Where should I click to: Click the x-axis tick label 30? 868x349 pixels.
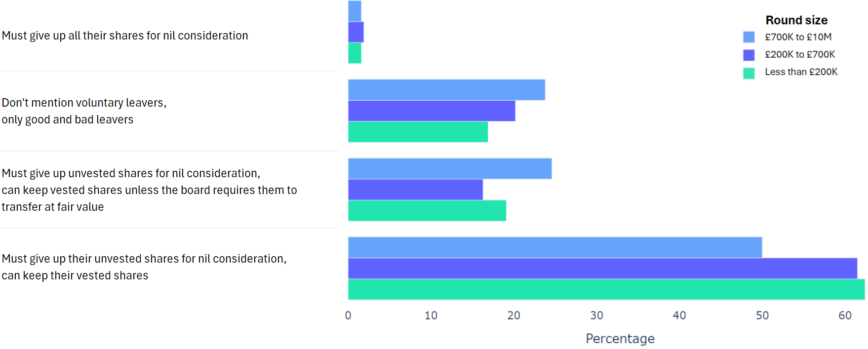(596, 315)
